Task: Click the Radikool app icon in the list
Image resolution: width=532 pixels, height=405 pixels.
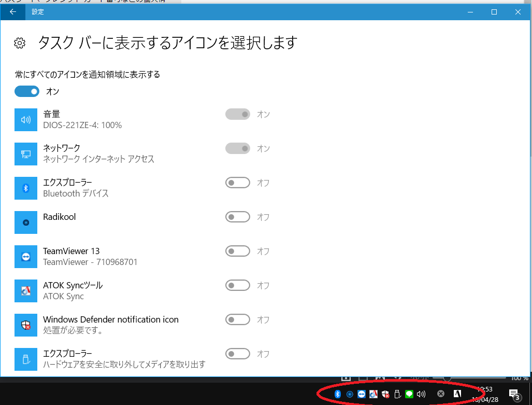Action: [x=26, y=222]
